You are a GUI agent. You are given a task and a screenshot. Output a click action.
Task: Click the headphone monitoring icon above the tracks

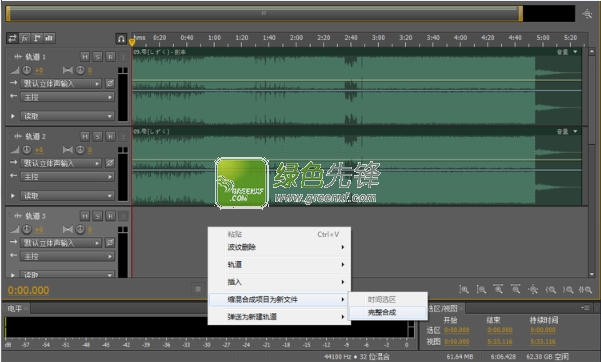coord(121,38)
